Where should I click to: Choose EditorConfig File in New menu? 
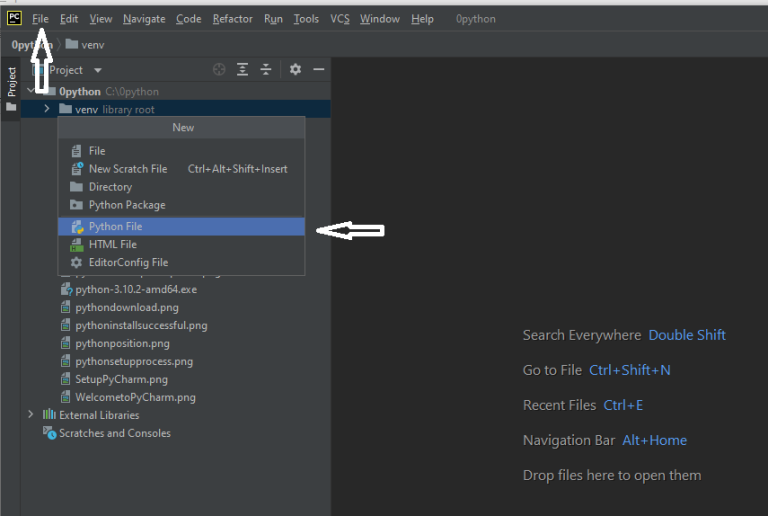click(181, 262)
